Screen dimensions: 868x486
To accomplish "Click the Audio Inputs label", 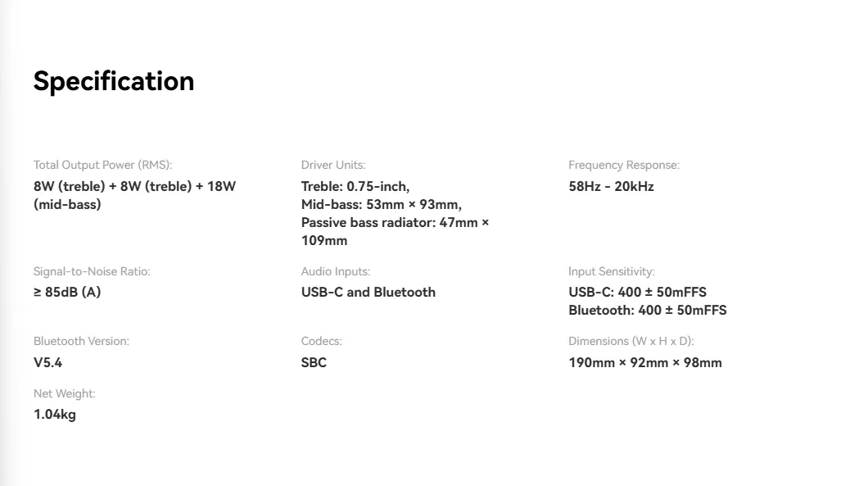I will (x=336, y=271).
